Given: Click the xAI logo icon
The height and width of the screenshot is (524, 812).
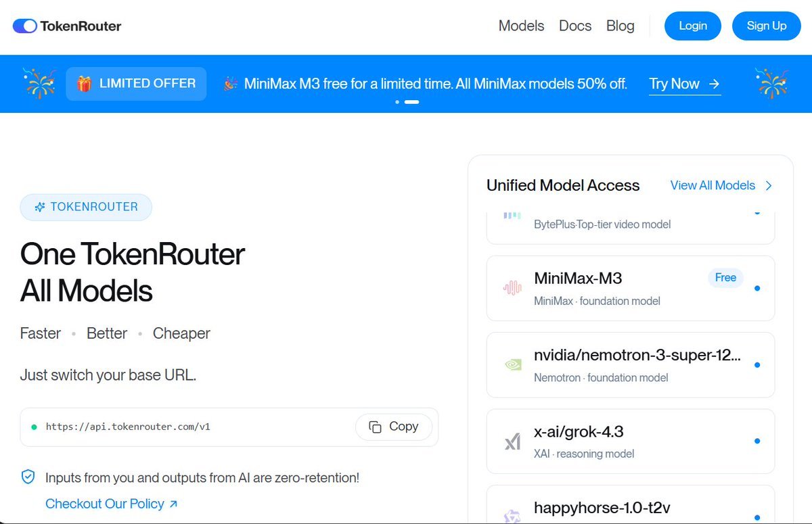Looking at the screenshot, I should 512,442.
